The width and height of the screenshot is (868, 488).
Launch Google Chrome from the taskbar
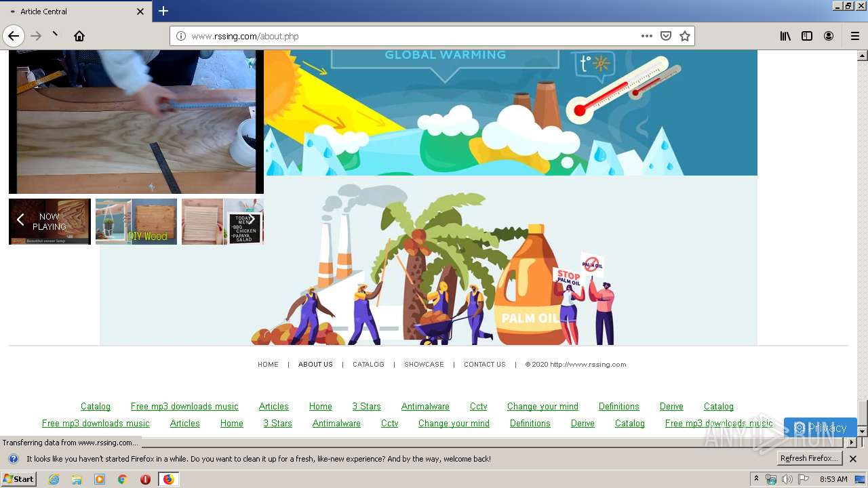pyautogui.click(x=122, y=479)
